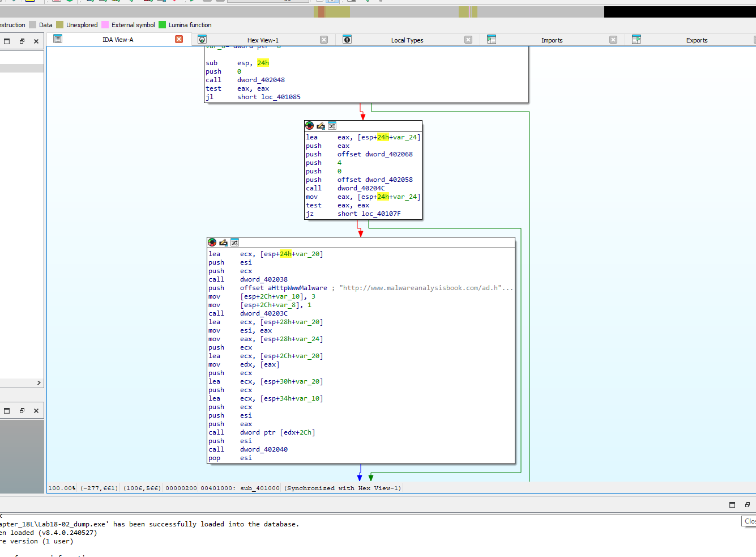Open the Imports tab
The width and height of the screenshot is (756, 557).
click(x=552, y=40)
